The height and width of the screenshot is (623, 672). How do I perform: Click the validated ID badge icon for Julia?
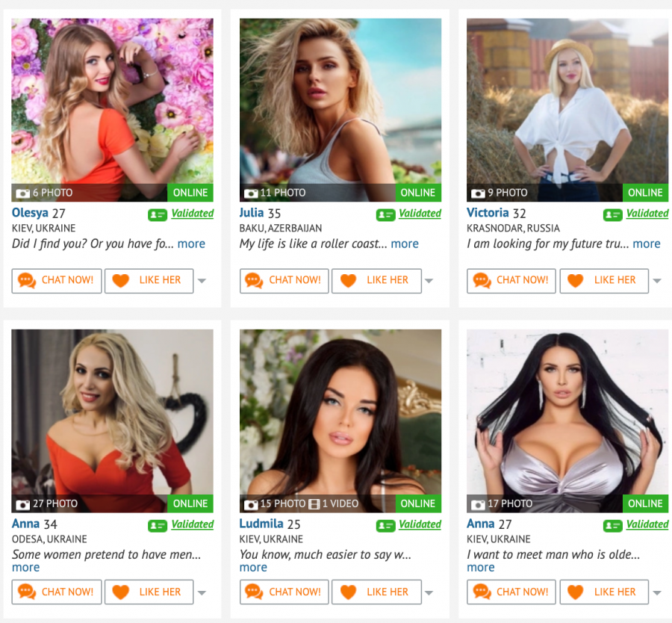coord(385,215)
